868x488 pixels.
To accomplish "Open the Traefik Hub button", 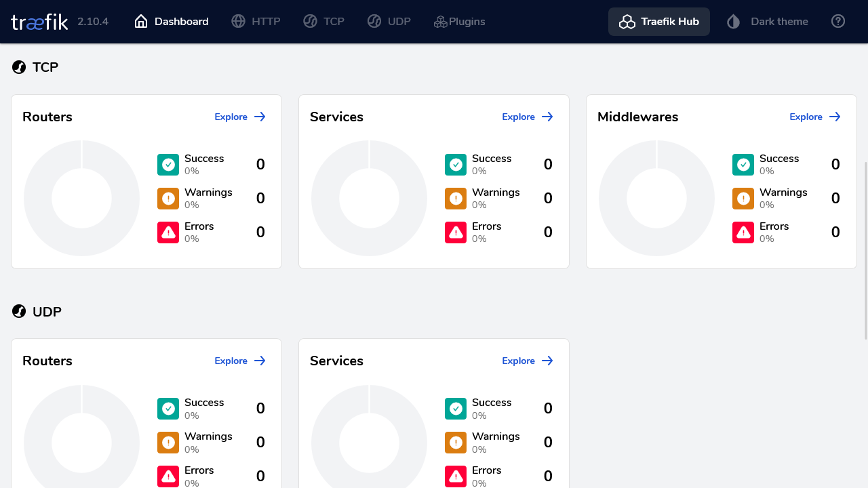I will pyautogui.click(x=659, y=22).
